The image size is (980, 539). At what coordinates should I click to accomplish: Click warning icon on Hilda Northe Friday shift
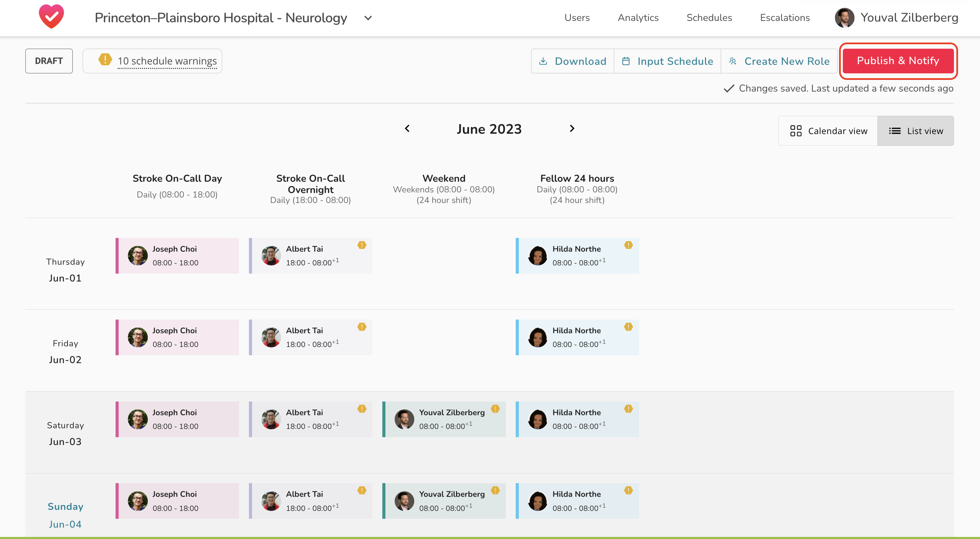point(629,327)
